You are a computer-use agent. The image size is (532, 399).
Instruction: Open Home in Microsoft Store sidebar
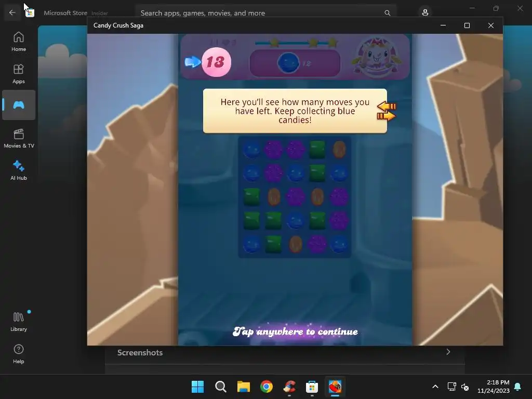19,42
